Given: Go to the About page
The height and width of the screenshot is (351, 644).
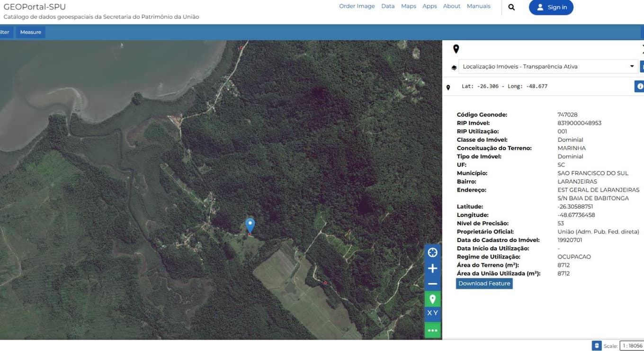Looking at the screenshot, I should coord(452,6).
